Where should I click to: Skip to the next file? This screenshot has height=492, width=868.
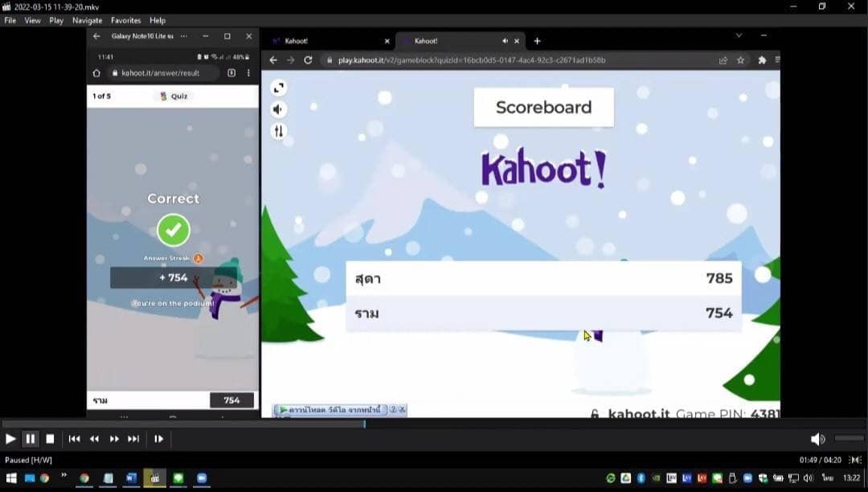click(x=133, y=439)
